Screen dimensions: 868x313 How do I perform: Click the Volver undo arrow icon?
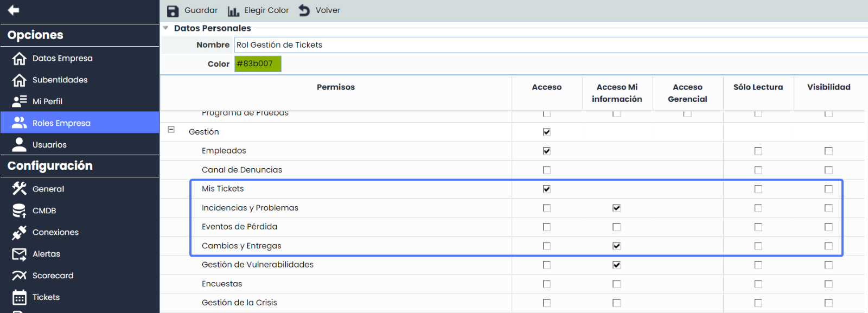(x=304, y=10)
